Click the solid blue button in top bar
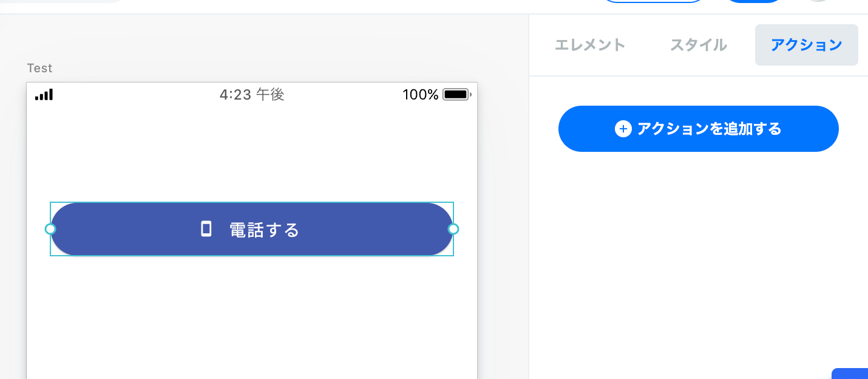Image resolution: width=868 pixels, height=379 pixels. [754, 2]
